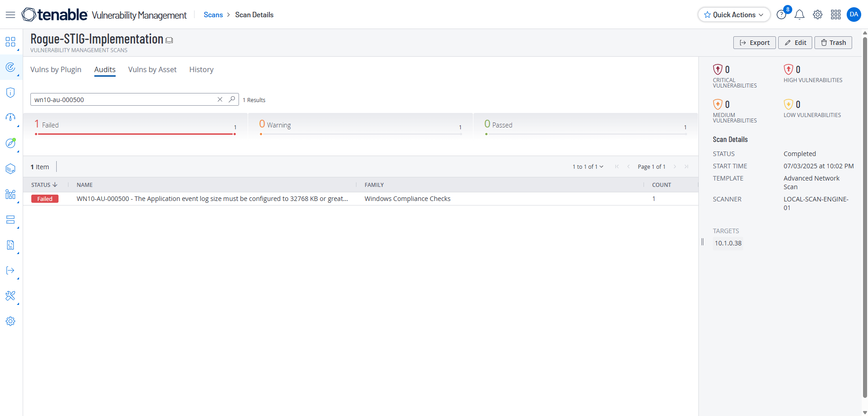Open the sidebar settings gear icon
The width and height of the screenshot is (868, 416).
(10, 321)
